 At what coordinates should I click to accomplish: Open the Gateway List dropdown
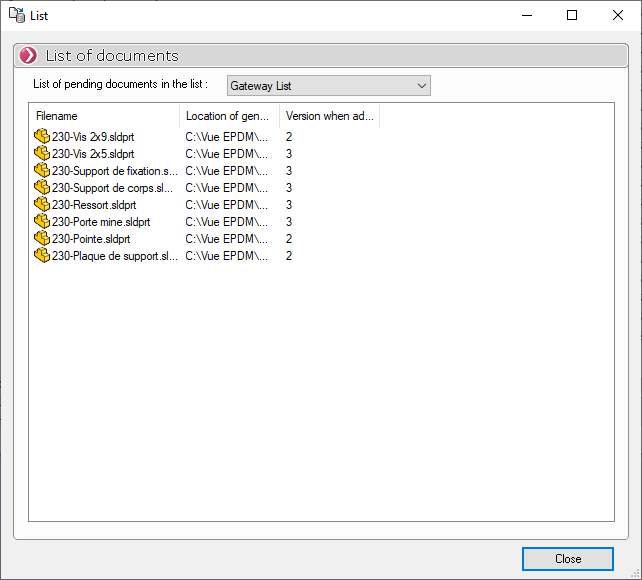point(328,86)
